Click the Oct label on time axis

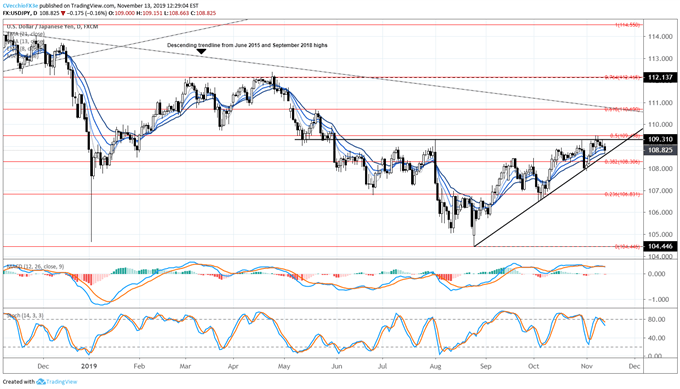[533, 366]
